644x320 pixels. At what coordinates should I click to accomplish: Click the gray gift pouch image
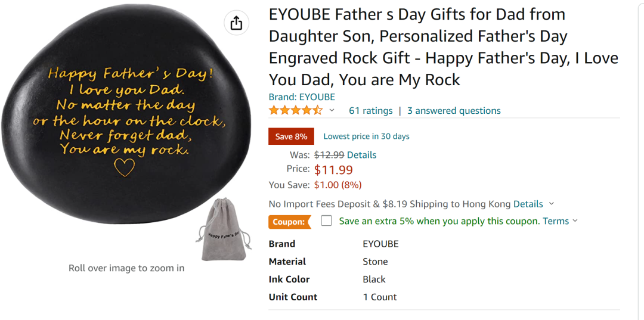point(224,230)
